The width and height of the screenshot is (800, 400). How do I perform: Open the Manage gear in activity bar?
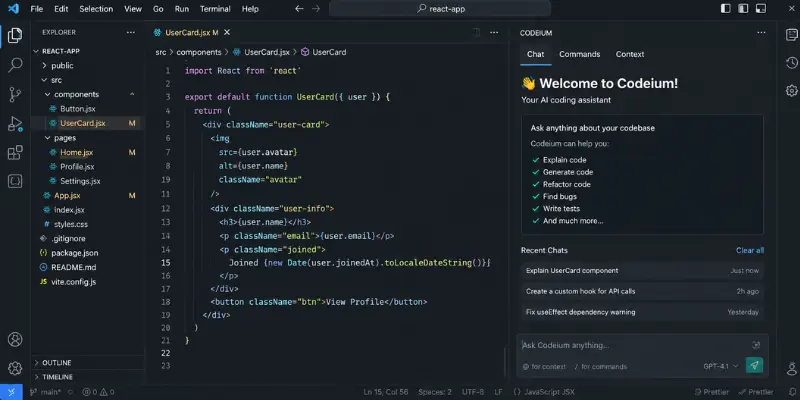(x=15, y=368)
